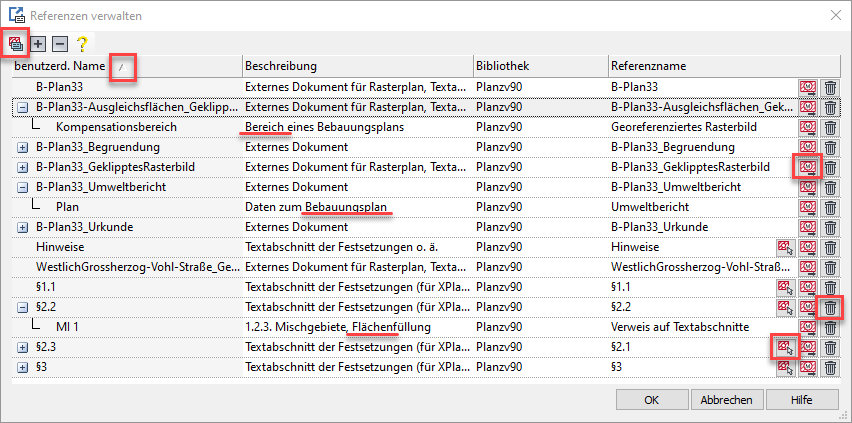The width and height of the screenshot is (852, 423).
Task: Sort by the 'benutzerd. Name' column header
Action: coord(60,66)
